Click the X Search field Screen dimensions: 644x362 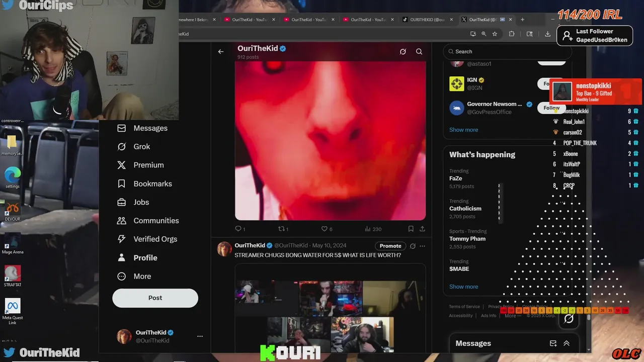coord(508,51)
